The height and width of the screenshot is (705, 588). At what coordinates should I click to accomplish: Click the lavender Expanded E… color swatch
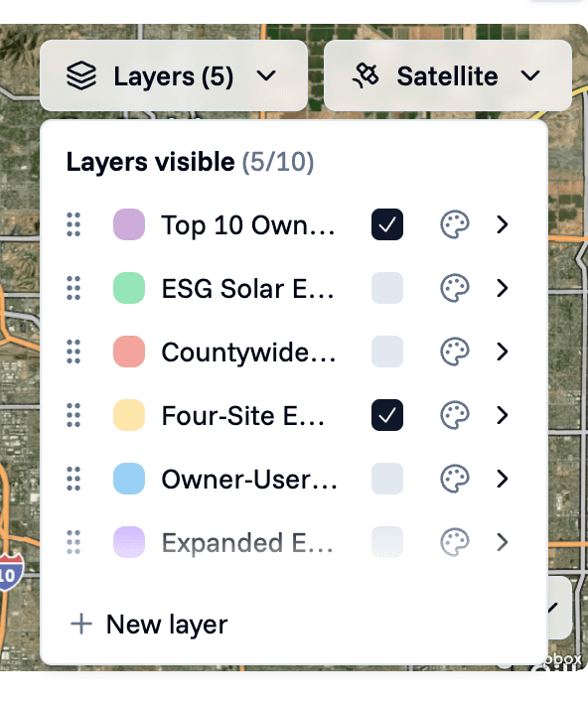(x=129, y=542)
